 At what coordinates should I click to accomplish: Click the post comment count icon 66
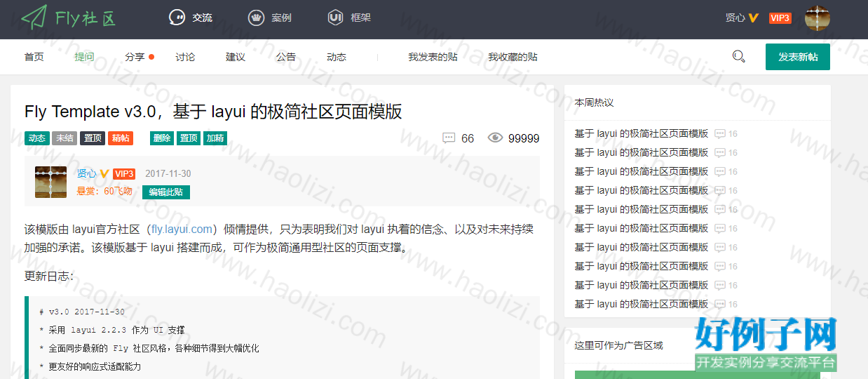coord(449,138)
